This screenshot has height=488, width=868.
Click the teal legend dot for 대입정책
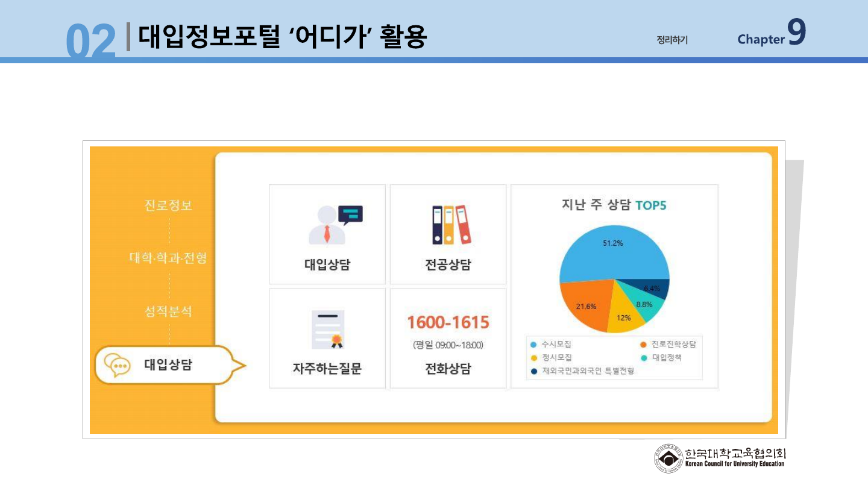point(643,358)
